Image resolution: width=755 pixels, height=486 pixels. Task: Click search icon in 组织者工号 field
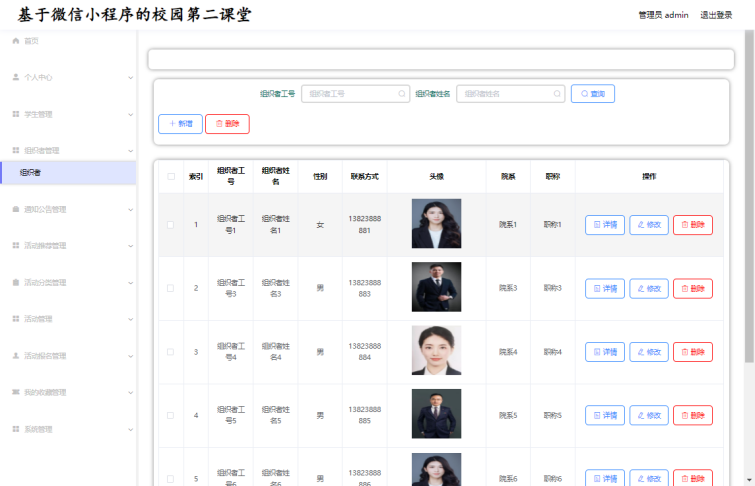pyautogui.click(x=402, y=94)
